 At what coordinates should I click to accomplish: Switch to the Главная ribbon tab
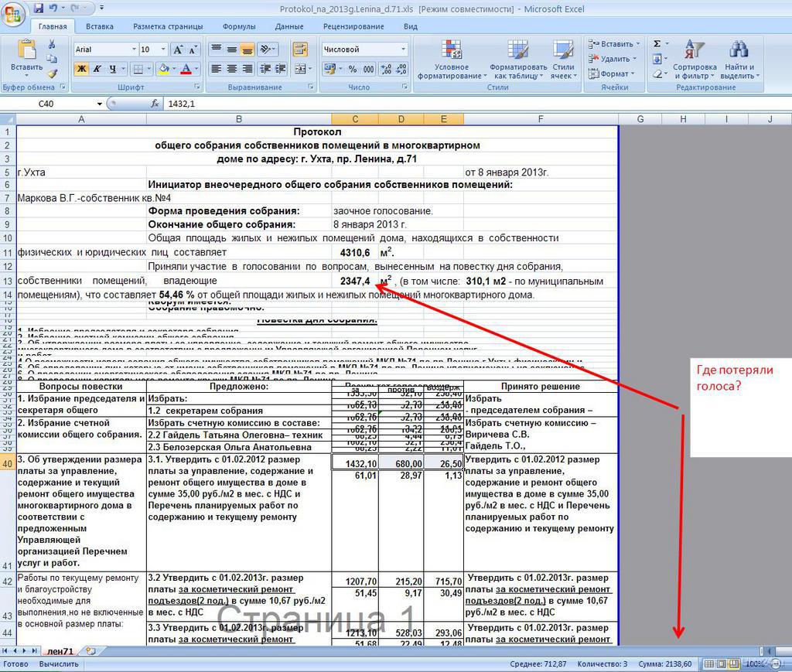click(x=53, y=26)
